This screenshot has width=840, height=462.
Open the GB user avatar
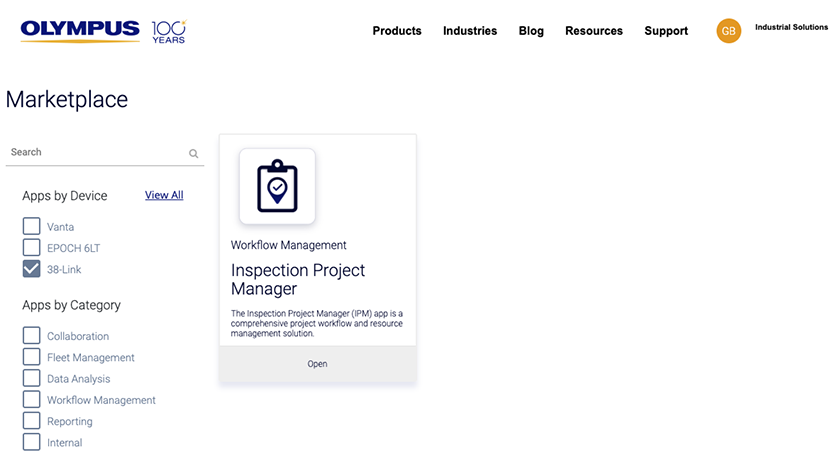click(x=729, y=31)
